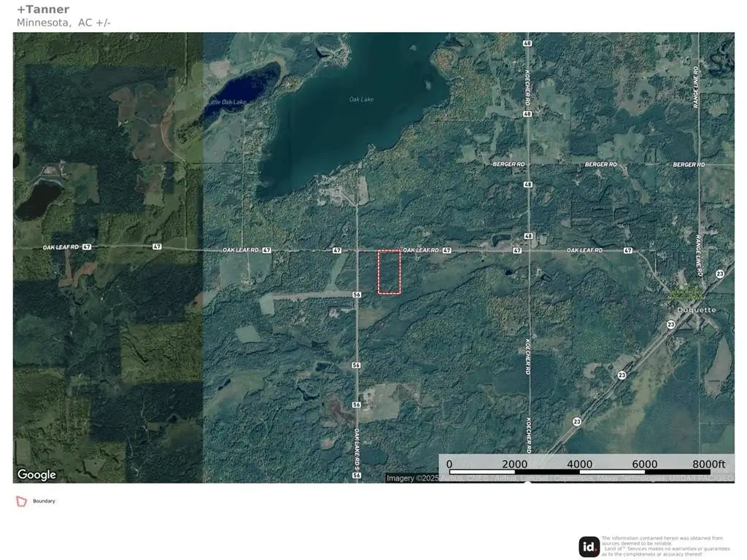
Task: Click the +Tanner map title
Action: (x=43, y=9)
